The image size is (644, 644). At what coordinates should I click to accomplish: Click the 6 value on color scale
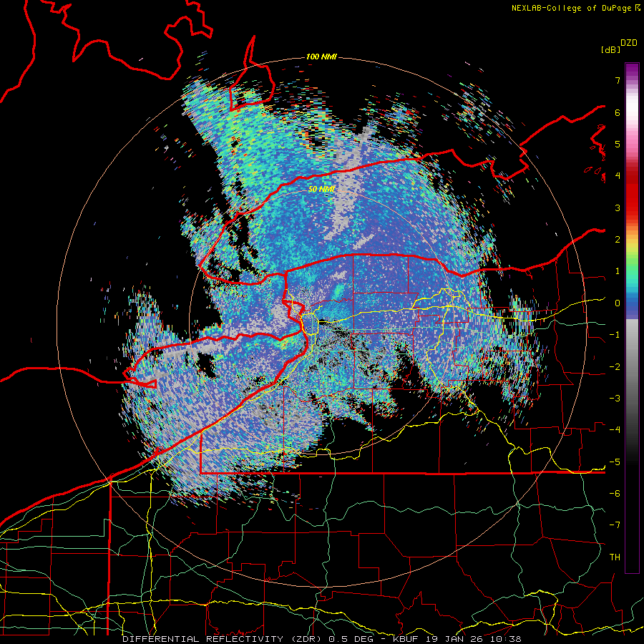[618, 112]
